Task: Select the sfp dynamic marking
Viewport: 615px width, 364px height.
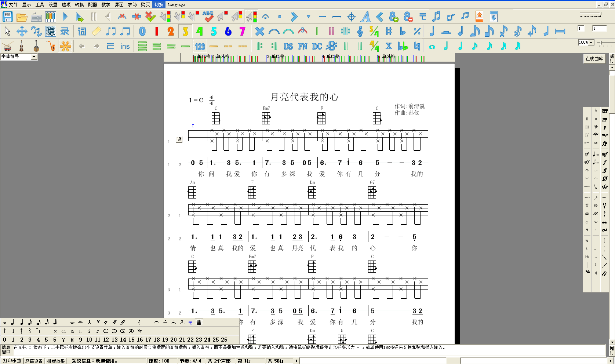Action: (605, 187)
